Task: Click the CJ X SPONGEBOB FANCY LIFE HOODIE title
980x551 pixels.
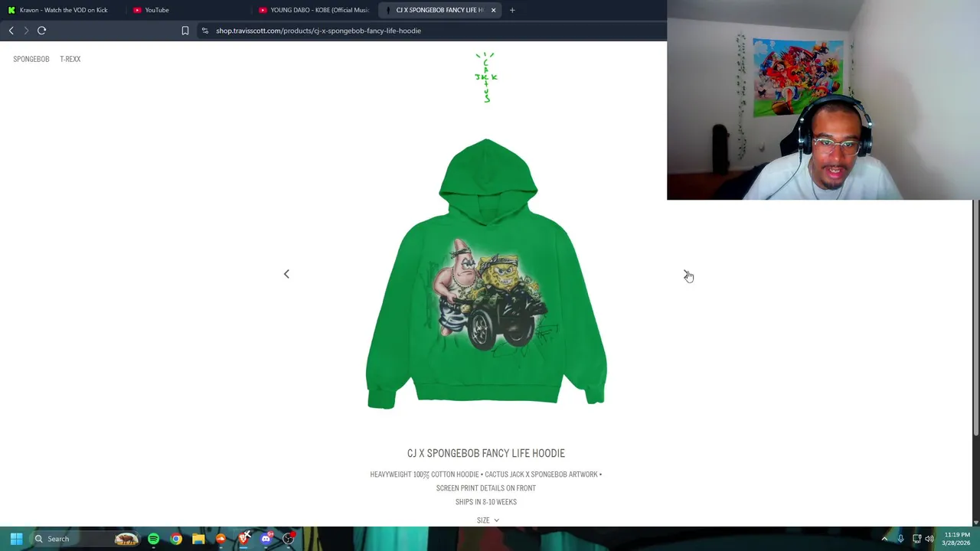Action: [486, 453]
